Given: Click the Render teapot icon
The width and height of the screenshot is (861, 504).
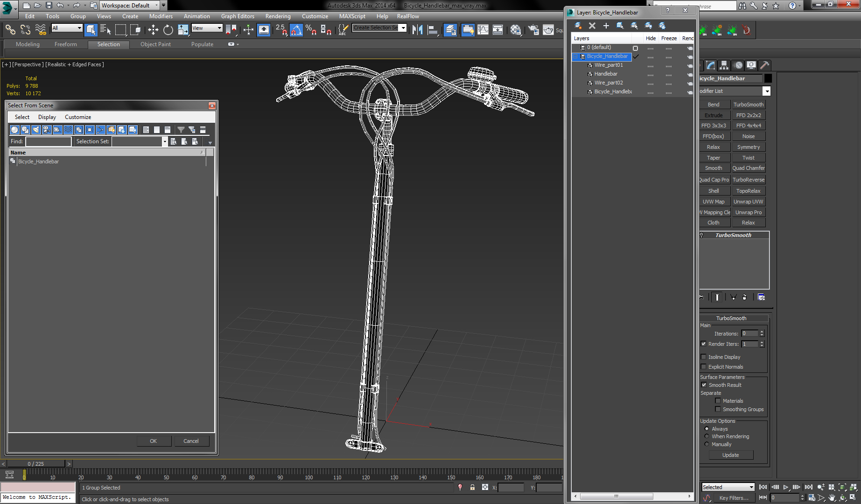Looking at the screenshot, I should pyautogui.click(x=548, y=30).
